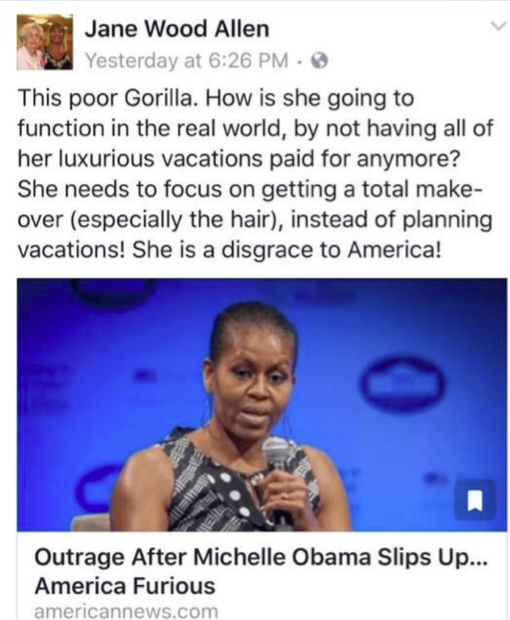Image resolution: width=510 pixels, height=620 pixels.
Task: Click the 'Yesterday at 6:26 PM' timestamp
Action: [187, 61]
